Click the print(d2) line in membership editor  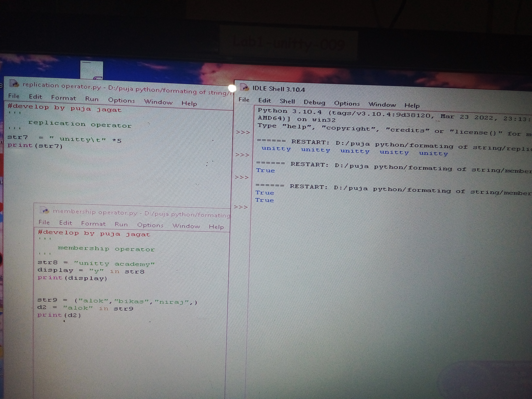[59, 315]
